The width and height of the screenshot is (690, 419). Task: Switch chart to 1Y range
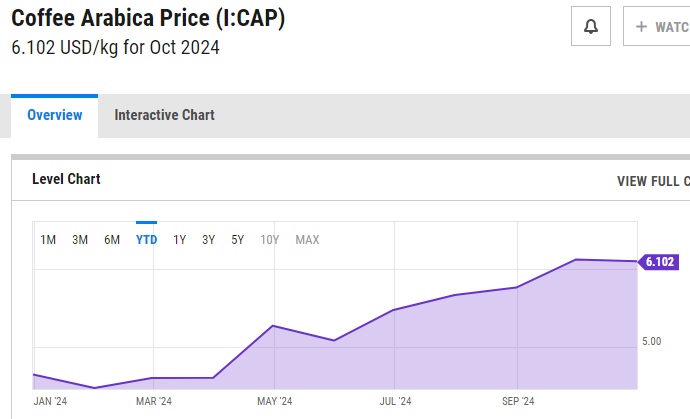180,240
